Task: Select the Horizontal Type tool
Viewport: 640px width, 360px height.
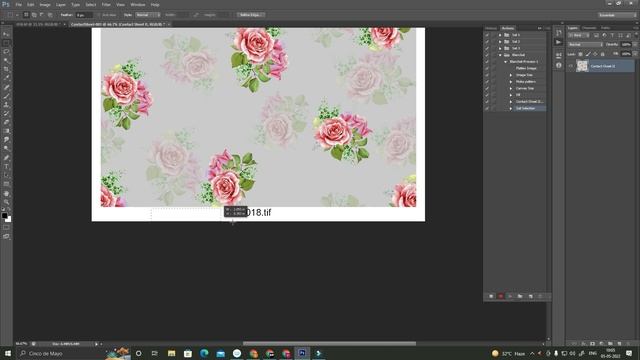Action: [x=6, y=167]
